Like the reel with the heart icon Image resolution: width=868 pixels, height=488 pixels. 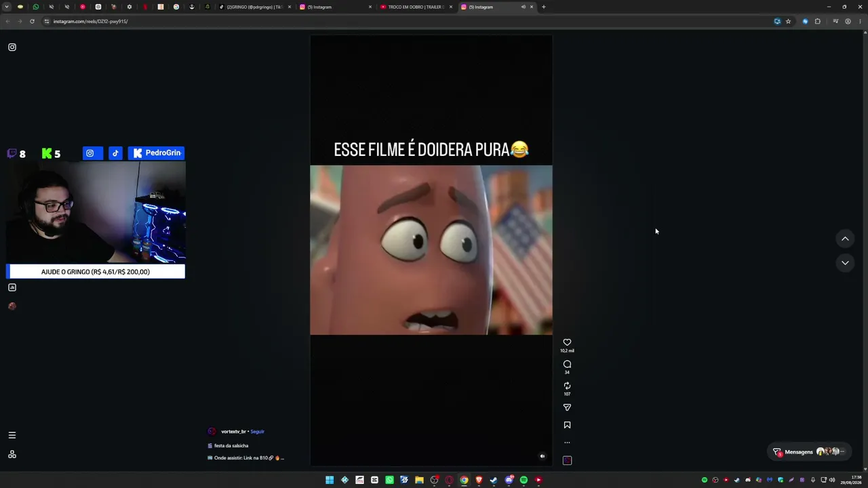click(x=567, y=342)
